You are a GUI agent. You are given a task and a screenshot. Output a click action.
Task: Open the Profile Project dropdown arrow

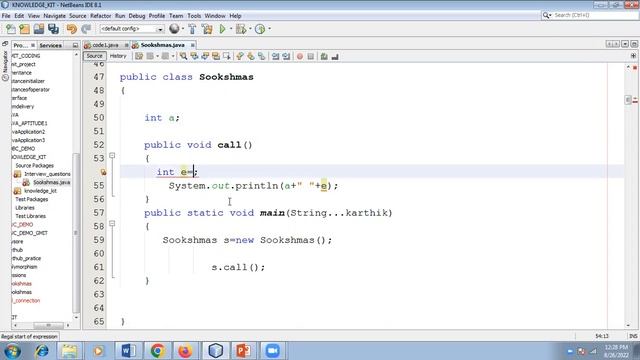269,29
